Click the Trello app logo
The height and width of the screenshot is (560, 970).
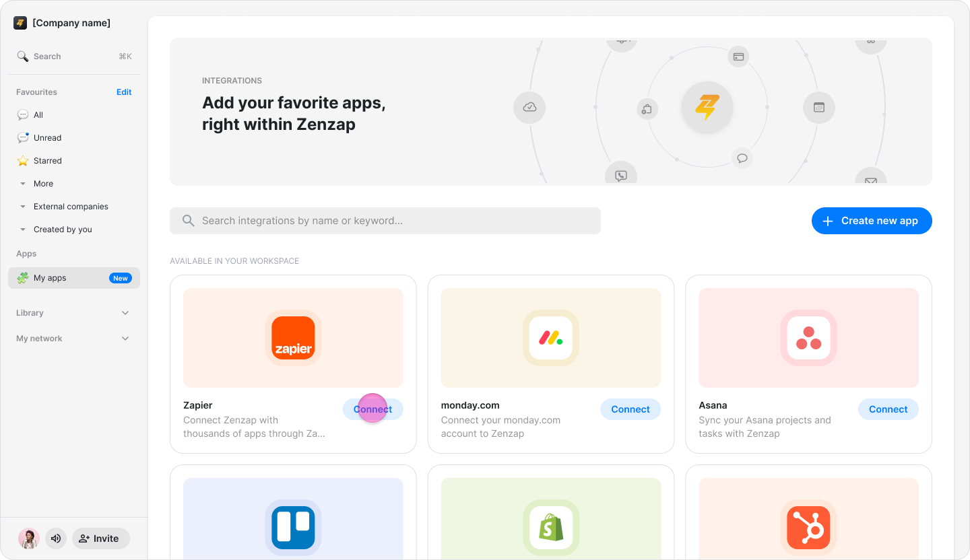(293, 528)
